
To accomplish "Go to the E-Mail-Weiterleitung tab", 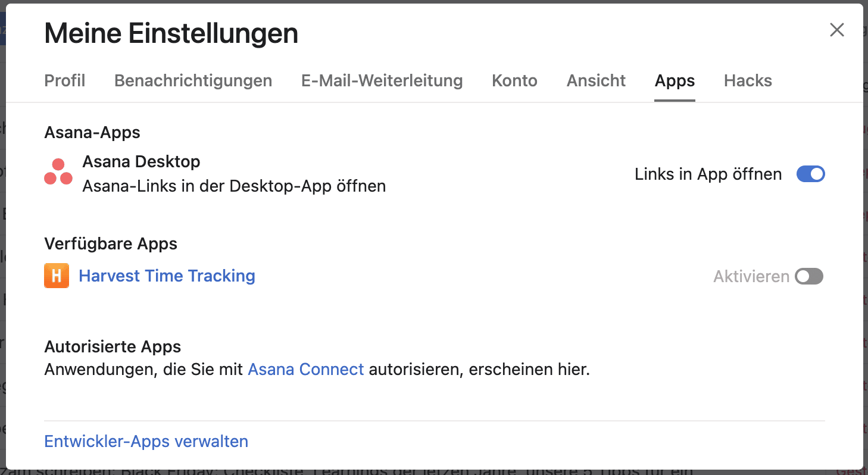I will coord(382,80).
